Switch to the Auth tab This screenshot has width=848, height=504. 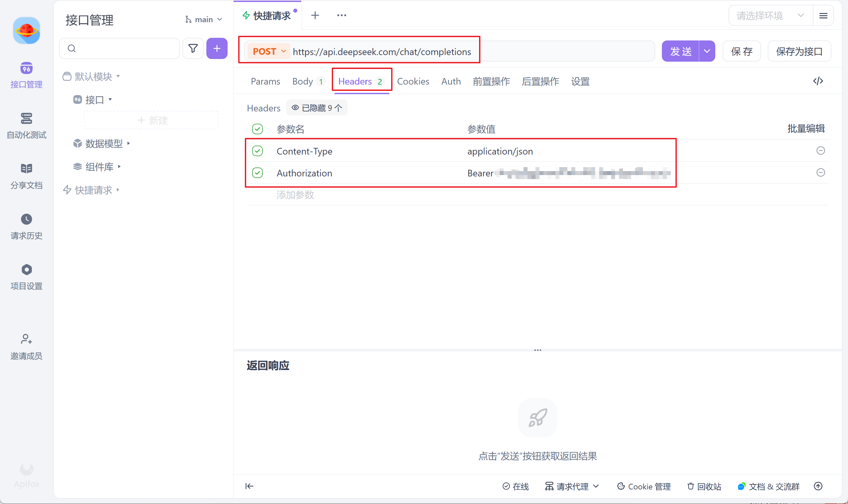(451, 82)
